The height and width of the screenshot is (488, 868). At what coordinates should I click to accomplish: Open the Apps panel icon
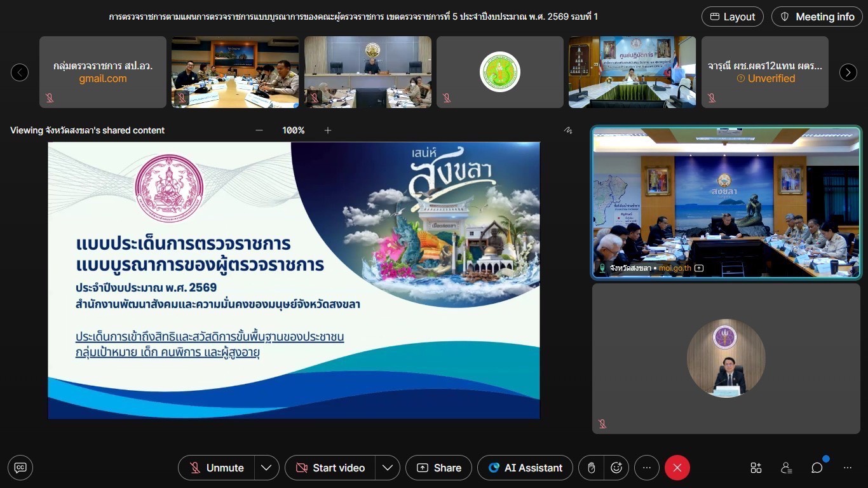(x=756, y=468)
